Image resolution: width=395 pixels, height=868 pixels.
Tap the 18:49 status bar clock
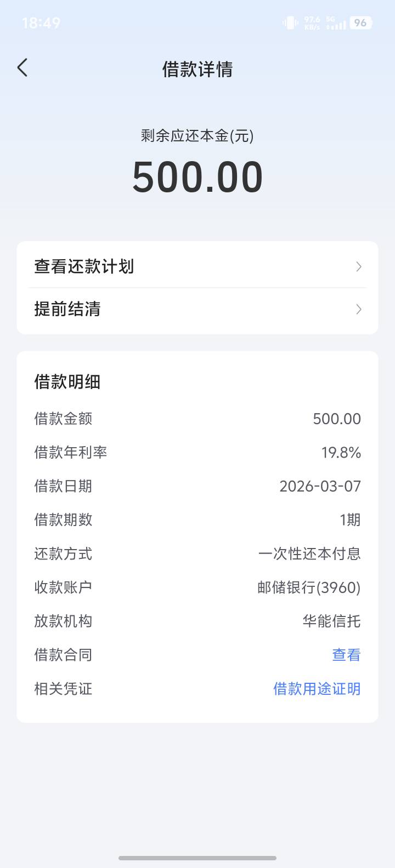41,23
